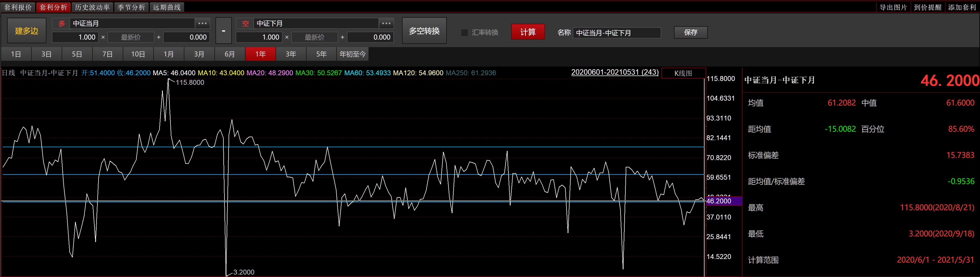Click the 导出图片 toolbar item

[893, 7]
